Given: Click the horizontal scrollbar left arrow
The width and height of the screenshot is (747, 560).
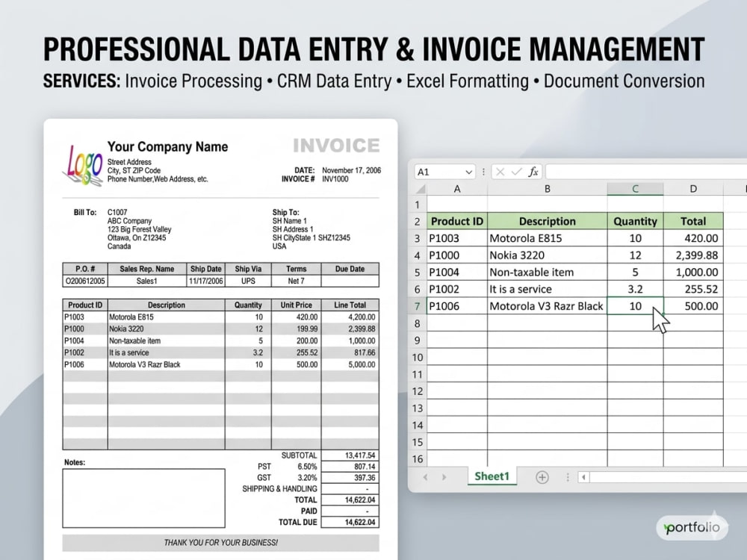Looking at the screenshot, I should [583, 477].
